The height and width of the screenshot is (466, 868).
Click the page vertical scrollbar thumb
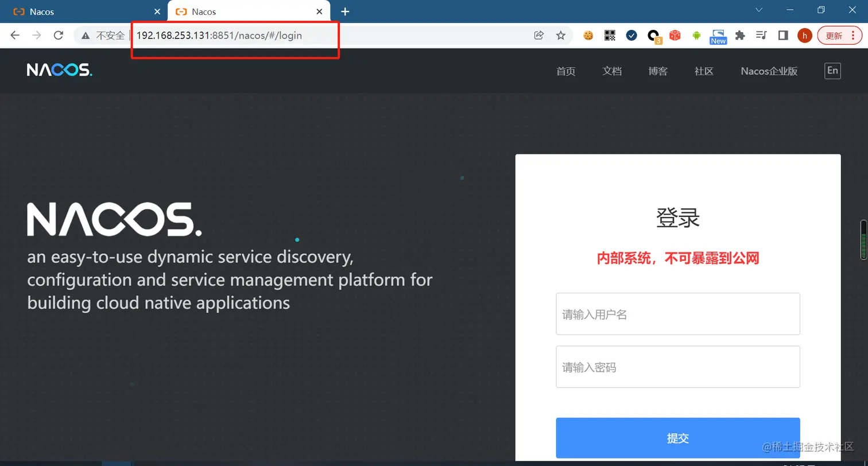coord(863,239)
